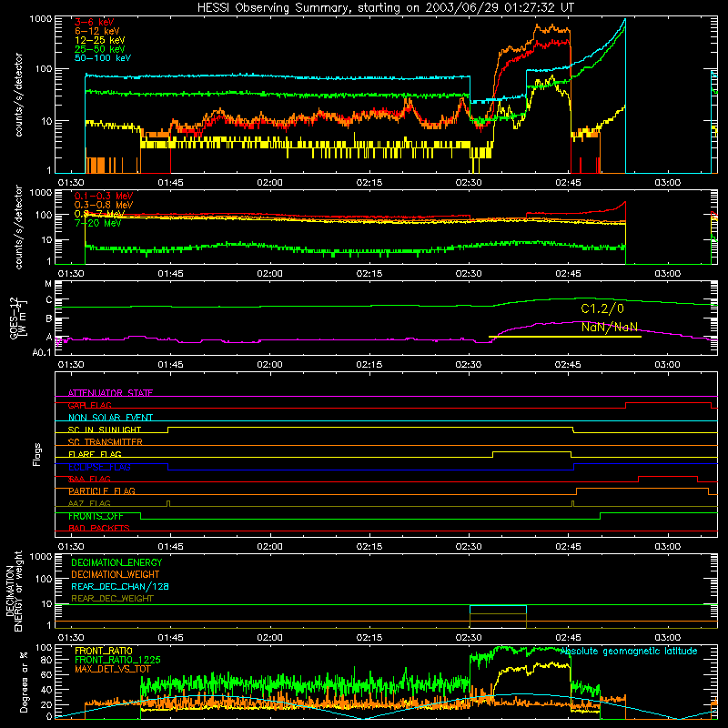Click the NaN/NaN annotation in GOES panel
This screenshot has width=728, height=728.
click(610, 327)
